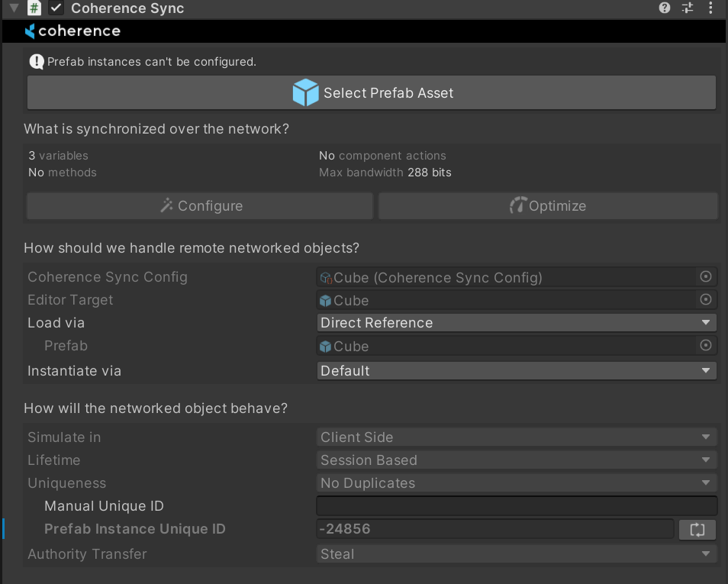Click the Select Prefab Asset button
728x584 pixels.
372,93
